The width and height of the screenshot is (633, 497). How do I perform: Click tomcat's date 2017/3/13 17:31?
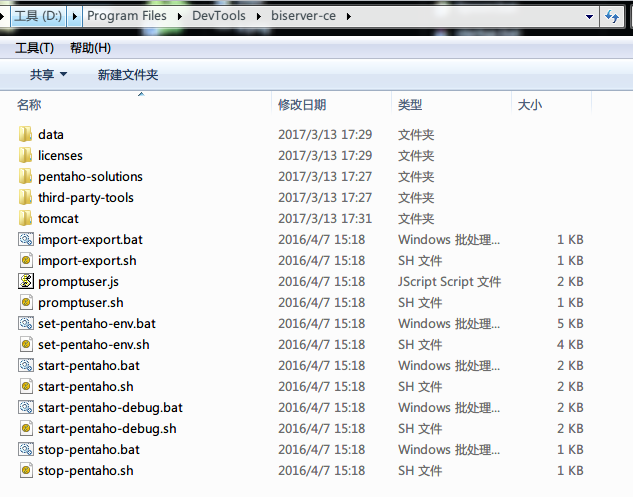pyautogui.click(x=325, y=218)
